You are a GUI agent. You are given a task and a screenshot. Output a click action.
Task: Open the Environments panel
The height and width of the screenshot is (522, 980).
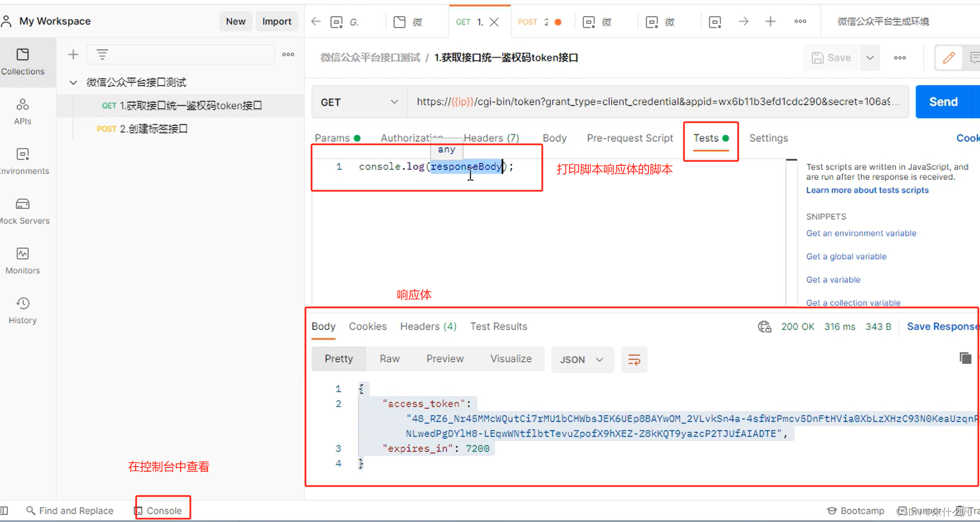coord(22,160)
